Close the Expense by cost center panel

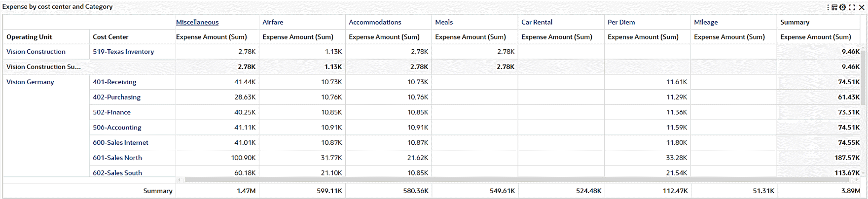tap(861, 7)
